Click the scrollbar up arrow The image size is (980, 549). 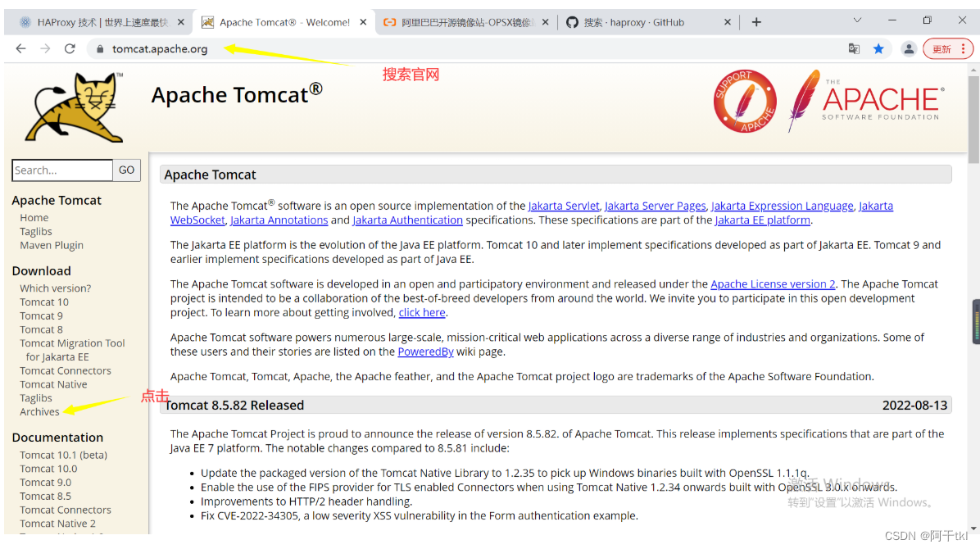(x=973, y=70)
